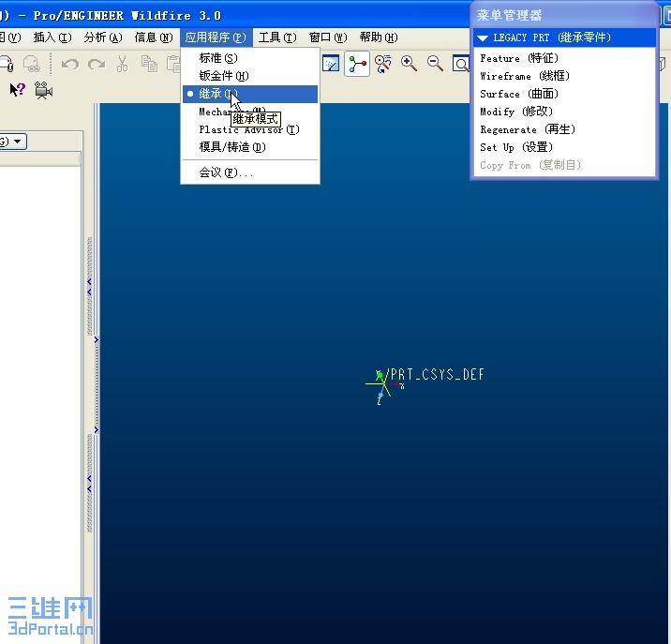Open the 信息(N) menu
The width and height of the screenshot is (671, 644).
(154, 37)
